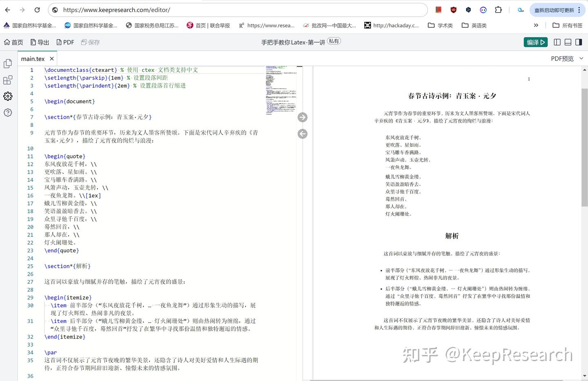Image resolution: width=588 pixels, height=381 pixels.
Task: Click the code minimap thumbnail
Action: (281, 90)
